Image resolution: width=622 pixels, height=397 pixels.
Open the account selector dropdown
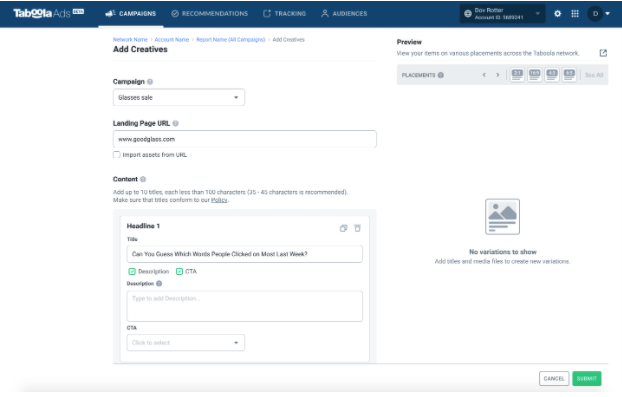click(x=502, y=13)
